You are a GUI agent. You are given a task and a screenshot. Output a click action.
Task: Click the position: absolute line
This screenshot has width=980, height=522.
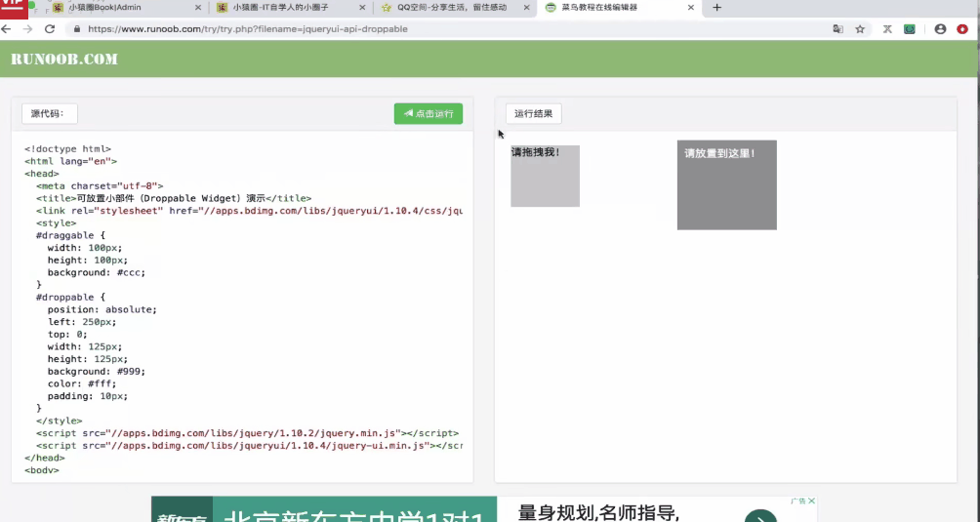click(x=102, y=309)
